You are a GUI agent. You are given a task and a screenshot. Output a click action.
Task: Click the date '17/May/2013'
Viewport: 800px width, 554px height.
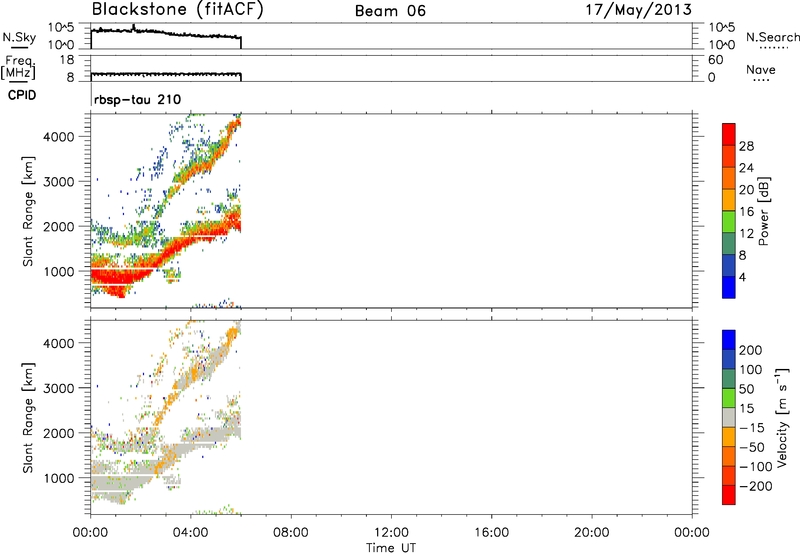(x=639, y=10)
